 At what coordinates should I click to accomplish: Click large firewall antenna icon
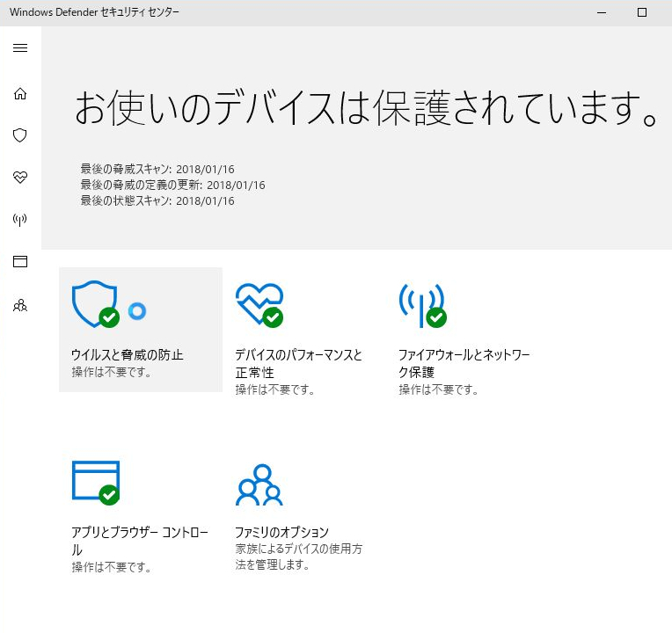click(422, 305)
